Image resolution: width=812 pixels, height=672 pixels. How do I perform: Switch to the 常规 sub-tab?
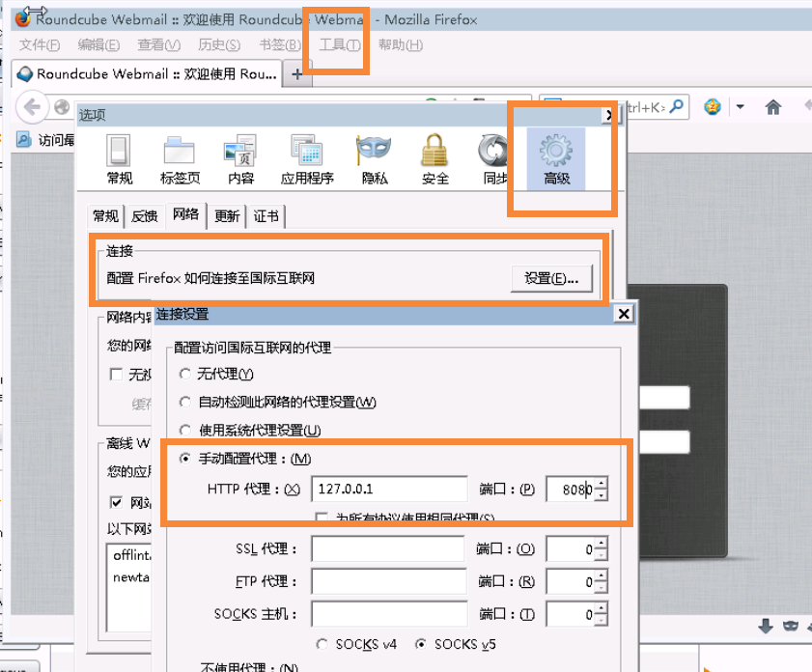[105, 216]
